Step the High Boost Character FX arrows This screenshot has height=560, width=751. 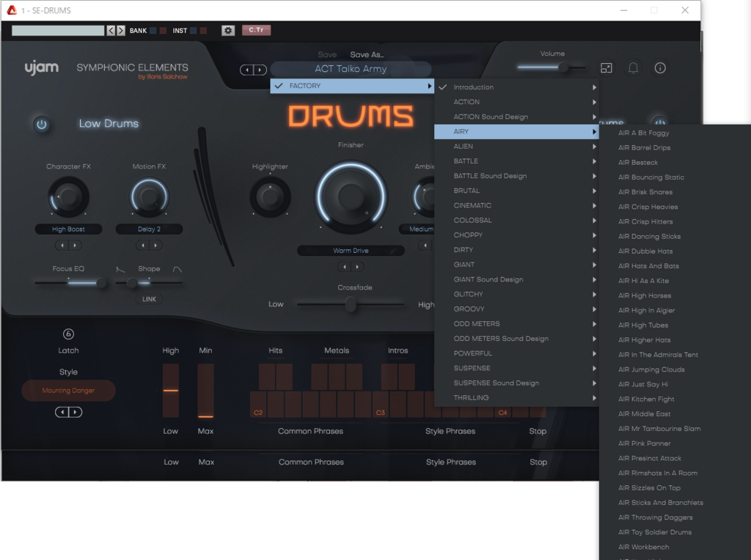tap(68, 245)
